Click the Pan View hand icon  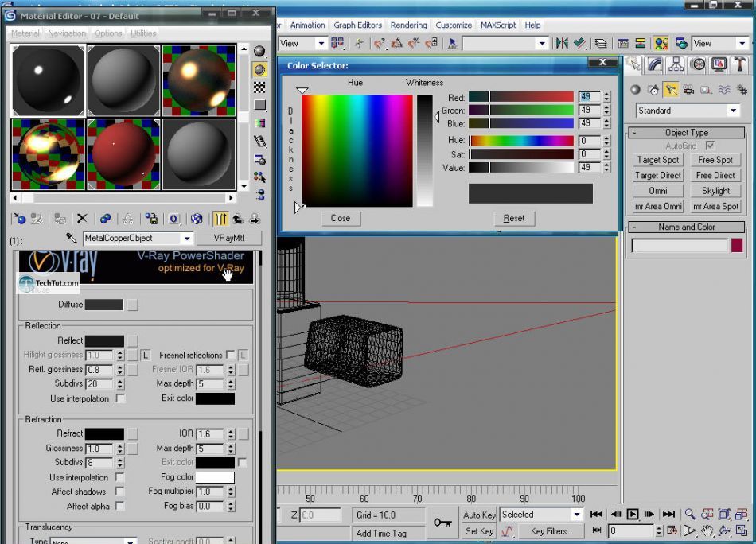click(707, 531)
